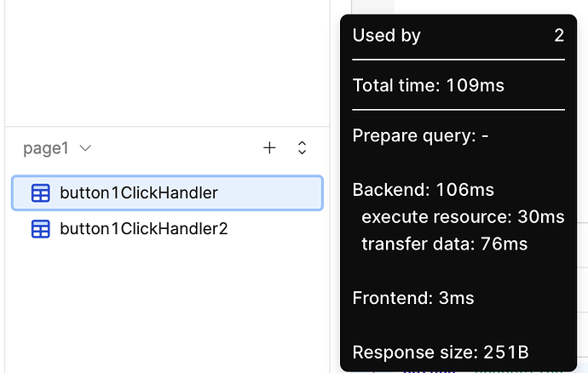Screen dimensions: 588x373
Task: Click the Backend: 106ms line
Action: click(x=424, y=190)
